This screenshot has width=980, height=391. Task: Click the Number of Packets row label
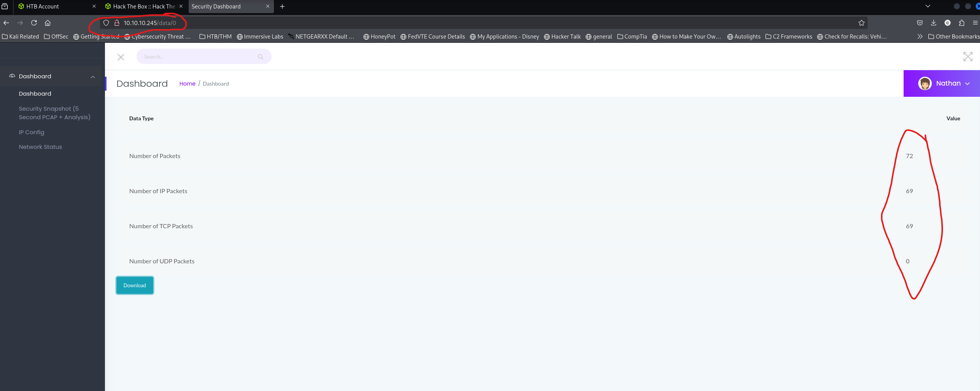pos(155,156)
